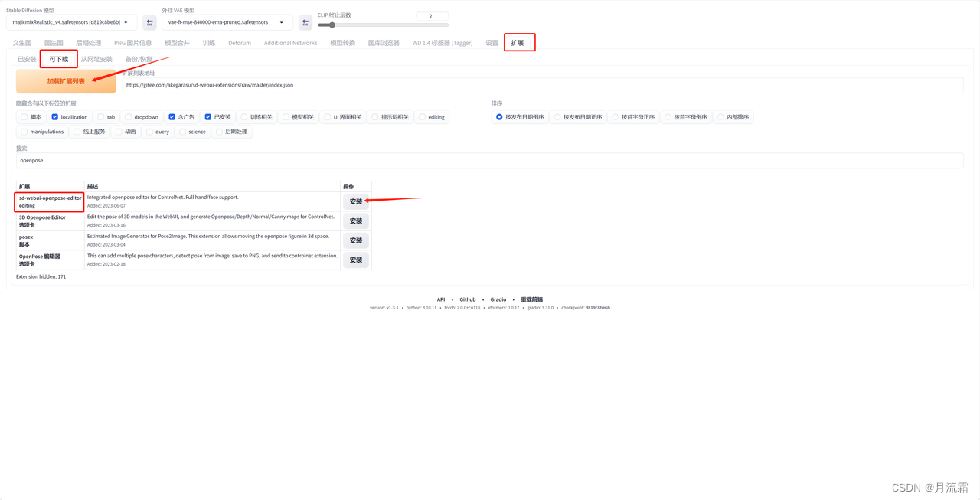The image size is (980, 500).
Task: Open the Additional Networks tab
Action: click(x=290, y=43)
